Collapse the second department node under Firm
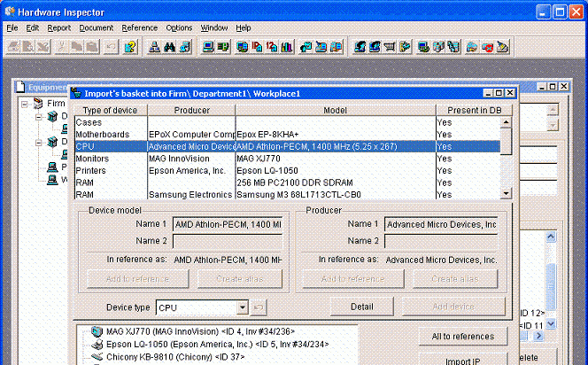 39,143
